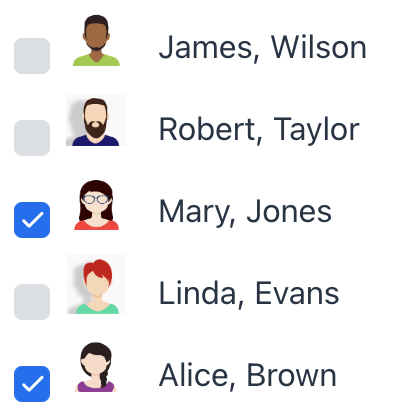Click the surname 'Jones'
This screenshot has height=414, width=396.
click(x=289, y=211)
